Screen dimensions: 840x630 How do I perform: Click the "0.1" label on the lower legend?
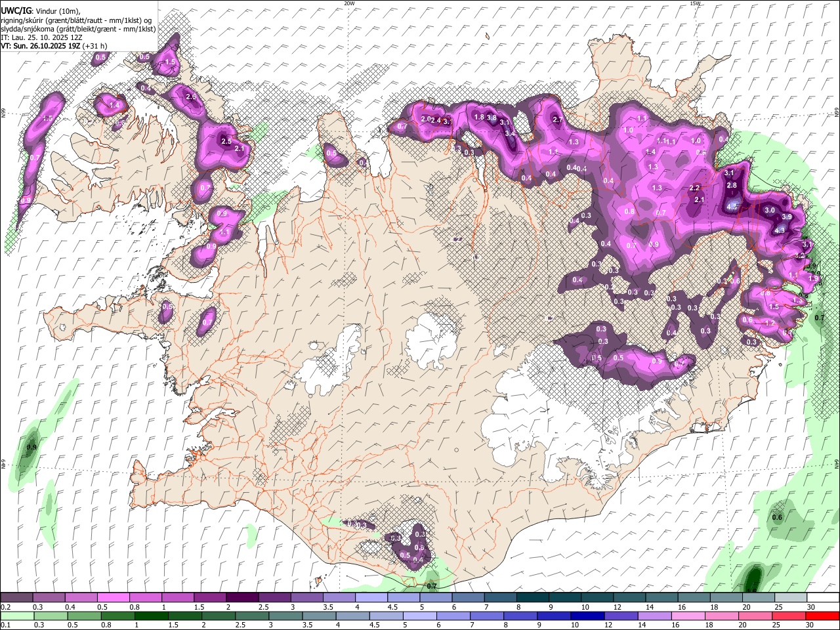(5, 625)
